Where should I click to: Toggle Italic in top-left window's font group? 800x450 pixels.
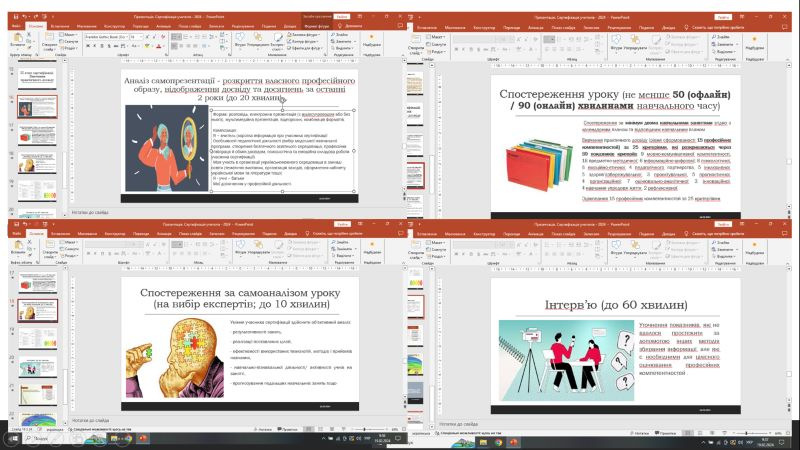coord(95,46)
